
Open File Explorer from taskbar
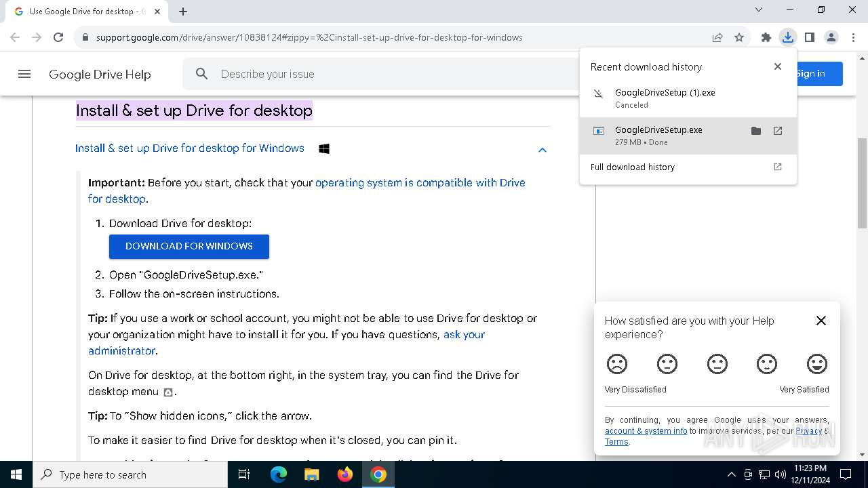(312, 474)
